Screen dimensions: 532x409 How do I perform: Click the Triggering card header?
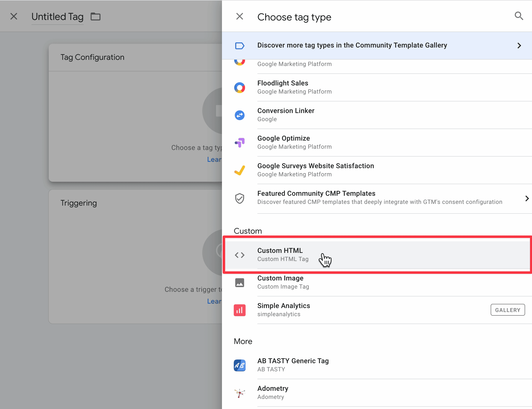[79, 203]
